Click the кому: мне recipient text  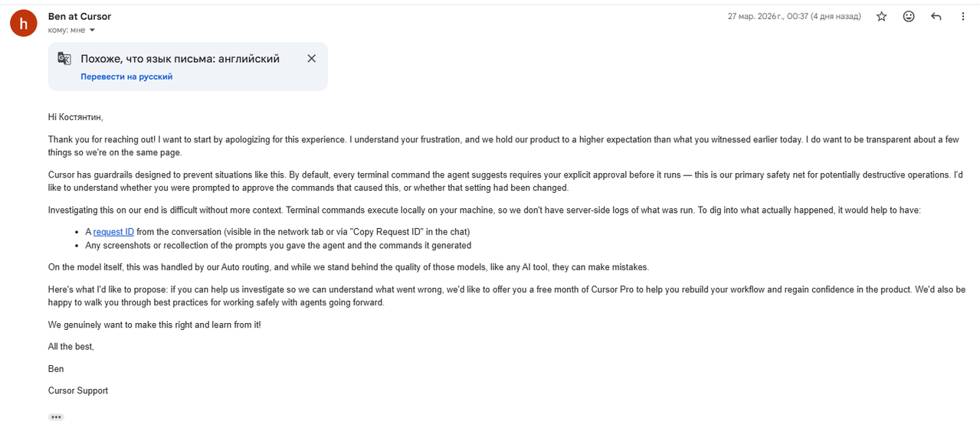67,30
